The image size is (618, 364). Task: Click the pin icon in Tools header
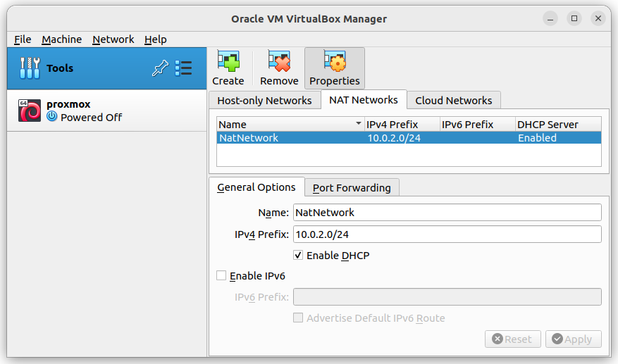160,68
